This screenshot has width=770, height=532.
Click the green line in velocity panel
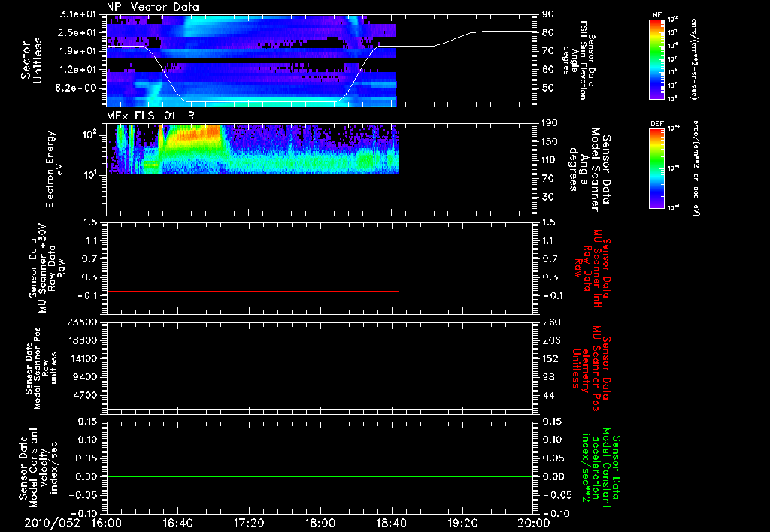pos(320,476)
